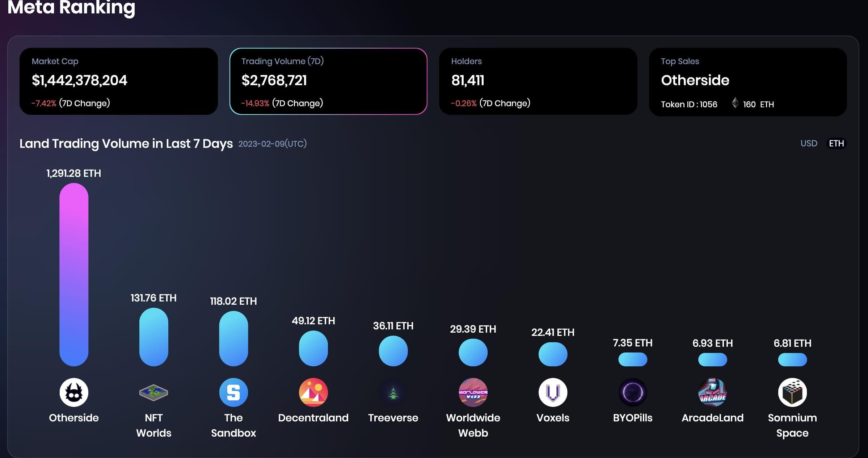Image resolution: width=868 pixels, height=458 pixels.
Task: Click the Meta Ranking page title
Action: (71, 8)
